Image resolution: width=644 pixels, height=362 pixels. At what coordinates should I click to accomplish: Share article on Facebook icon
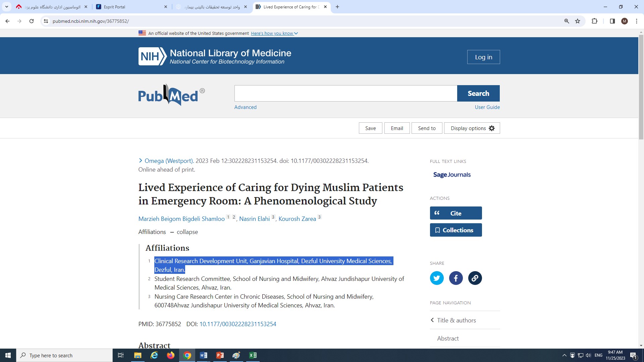(455, 278)
